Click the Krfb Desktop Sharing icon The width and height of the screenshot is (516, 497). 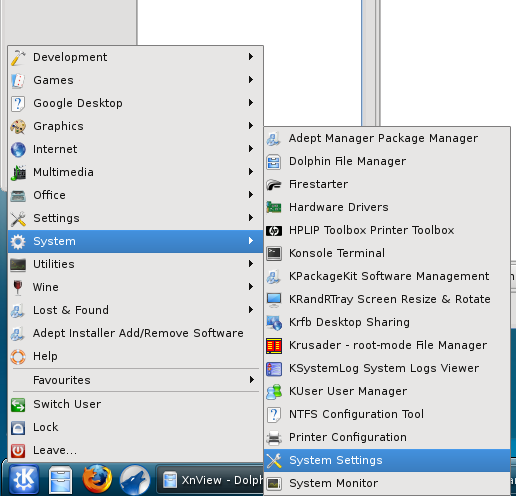274,322
